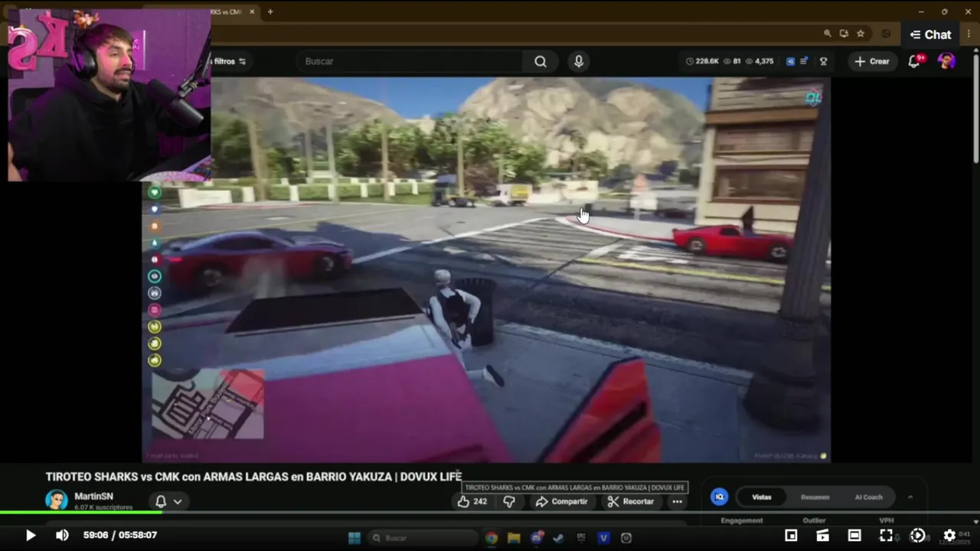Open Chrome from the taskbar
This screenshot has height=551, width=980.
[x=492, y=538]
